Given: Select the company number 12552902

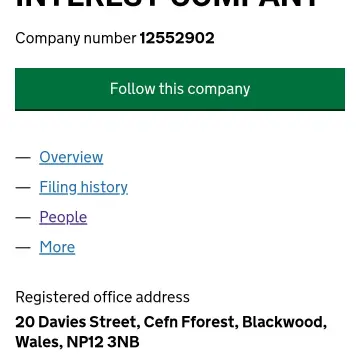Looking at the screenshot, I should [177, 38].
